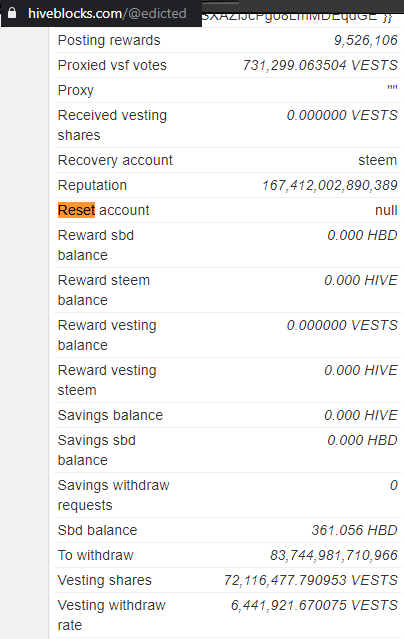Click the Savings sbd balance label

click(97, 450)
